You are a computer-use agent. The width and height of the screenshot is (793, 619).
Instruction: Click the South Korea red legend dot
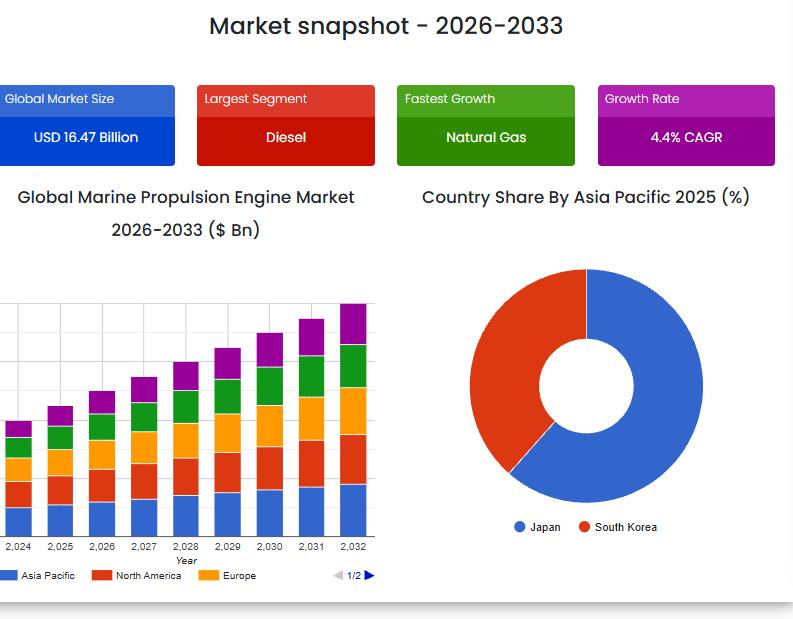584,527
